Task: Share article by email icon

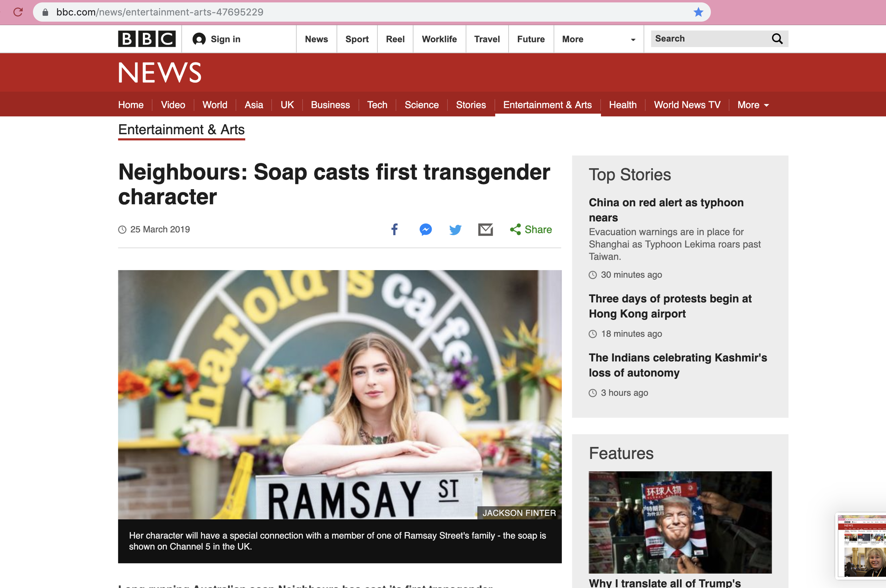Action: 486,229
